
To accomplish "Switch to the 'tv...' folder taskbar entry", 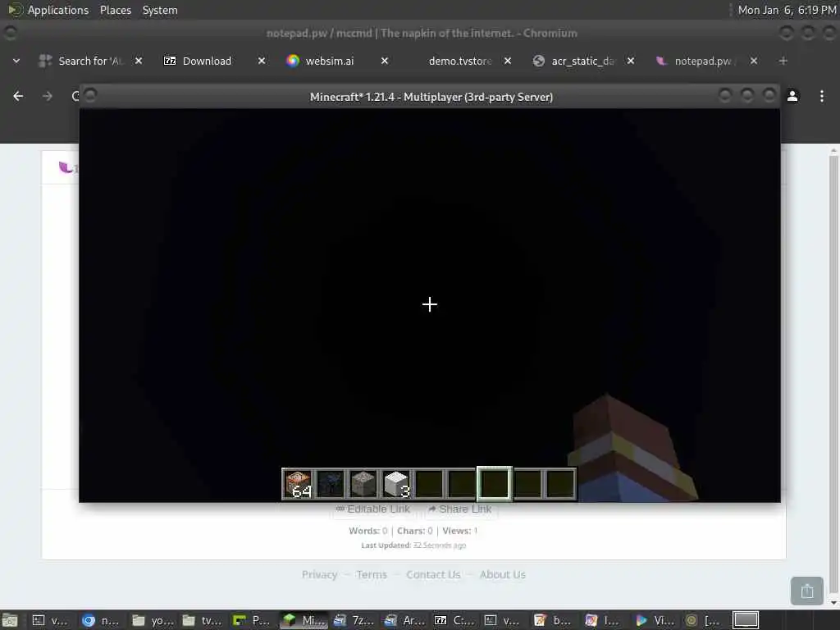I will click(202, 620).
